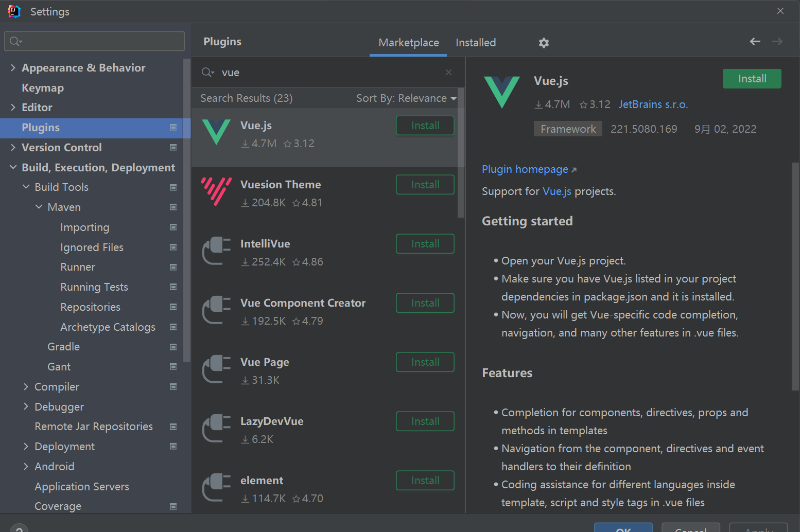
Task: Click the project-level icon next to Importing
Action: (173, 227)
